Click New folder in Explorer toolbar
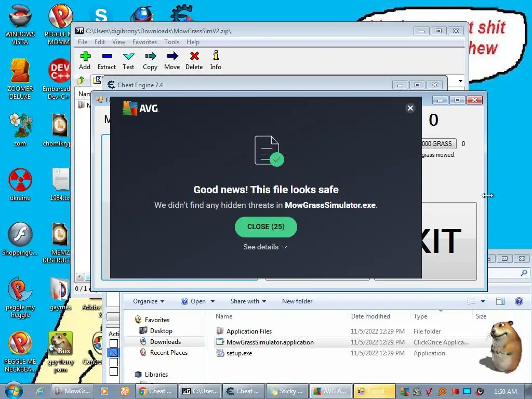Screen dimensions: 532x399 [297, 301]
